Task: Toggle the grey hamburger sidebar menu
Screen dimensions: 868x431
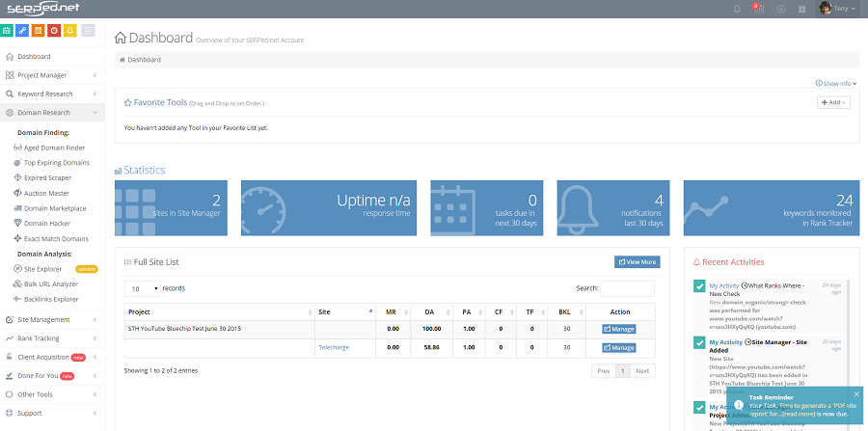Action: pyautogui.click(x=88, y=31)
